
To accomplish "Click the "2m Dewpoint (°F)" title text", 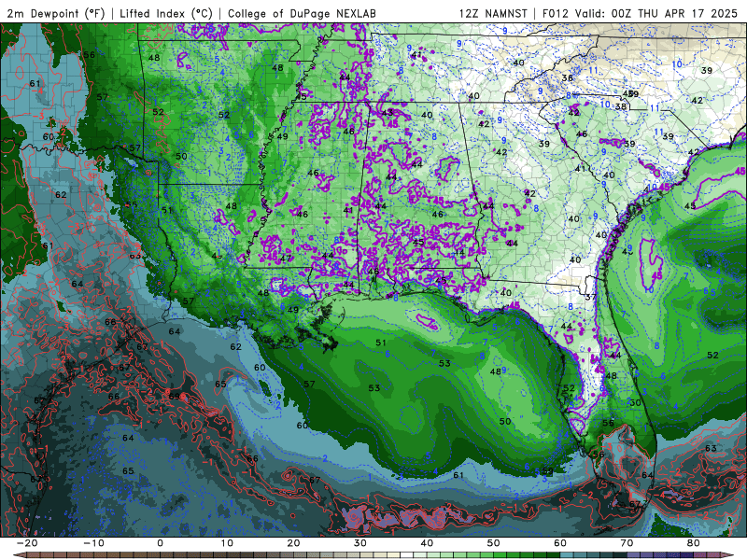I will (55, 13).
